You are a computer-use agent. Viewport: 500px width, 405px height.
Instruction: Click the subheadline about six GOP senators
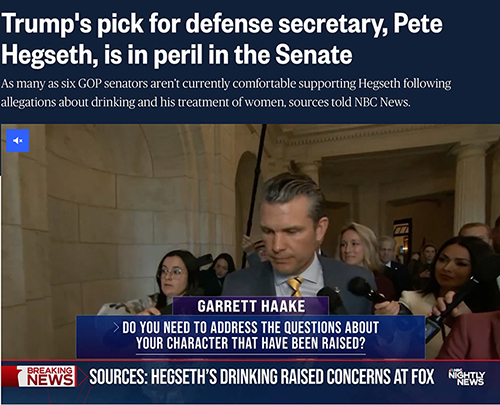[226, 93]
